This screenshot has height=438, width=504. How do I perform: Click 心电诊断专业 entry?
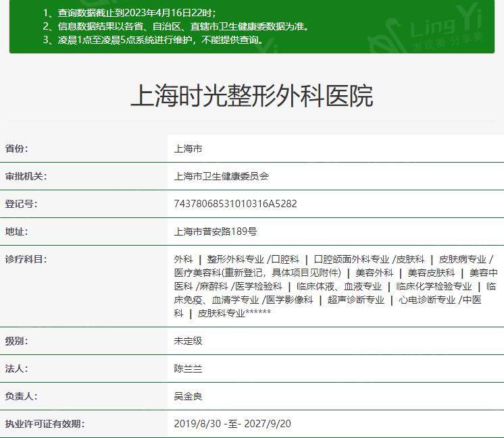(x=427, y=300)
